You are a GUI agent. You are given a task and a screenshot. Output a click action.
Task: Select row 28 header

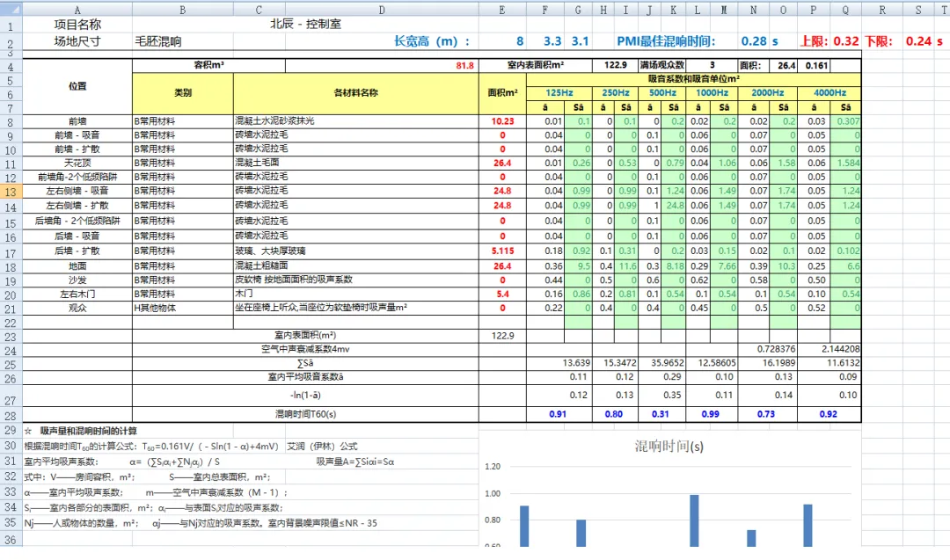11,415
